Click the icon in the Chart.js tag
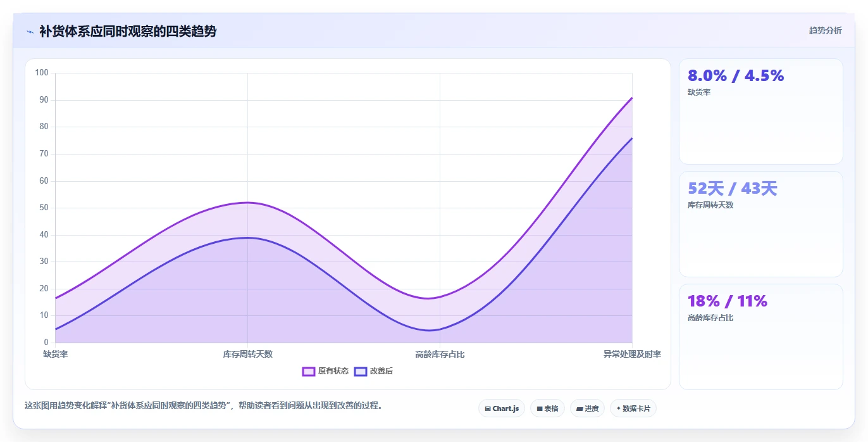 click(488, 409)
